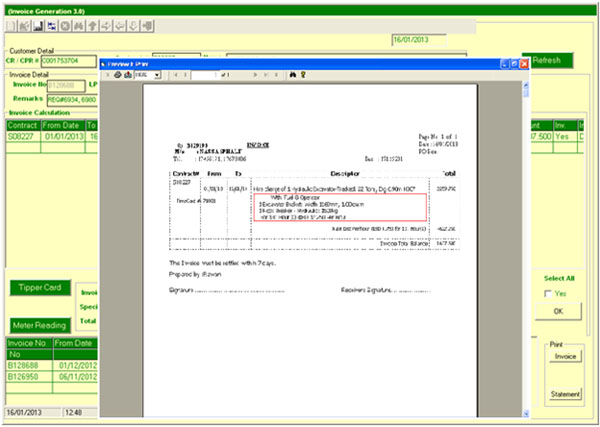Select contract cell S08227
The width and height of the screenshot is (600, 427).
(x=23, y=137)
